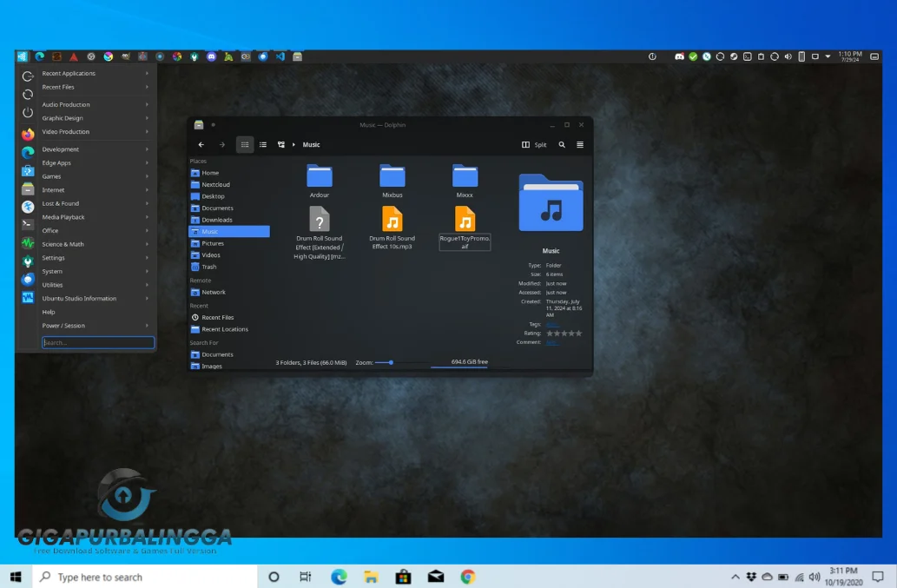The width and height of the screenshot is (897, 588).
Task: Click the back arrow in Dolphin
Action: pos(201,145)
